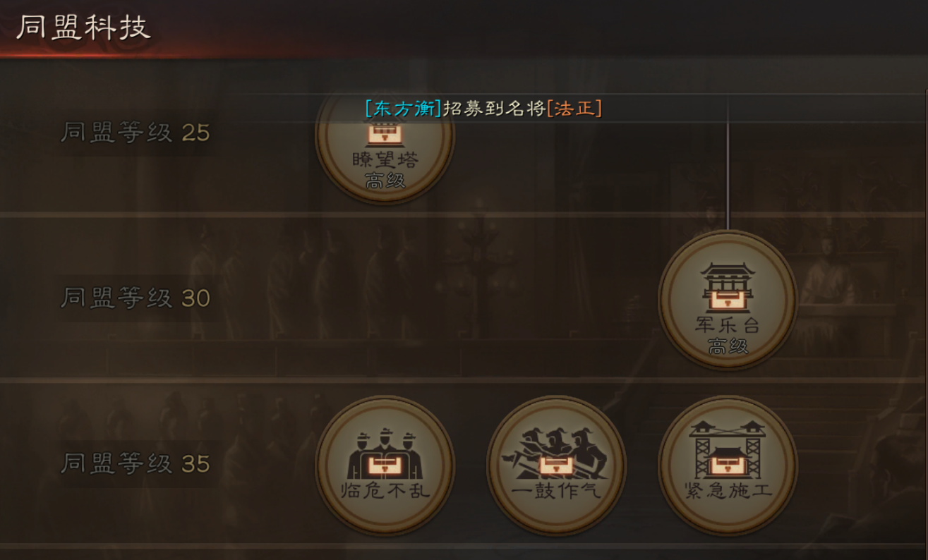Tap the lock badge on 紧急施工 scaffold

point(728,465)
